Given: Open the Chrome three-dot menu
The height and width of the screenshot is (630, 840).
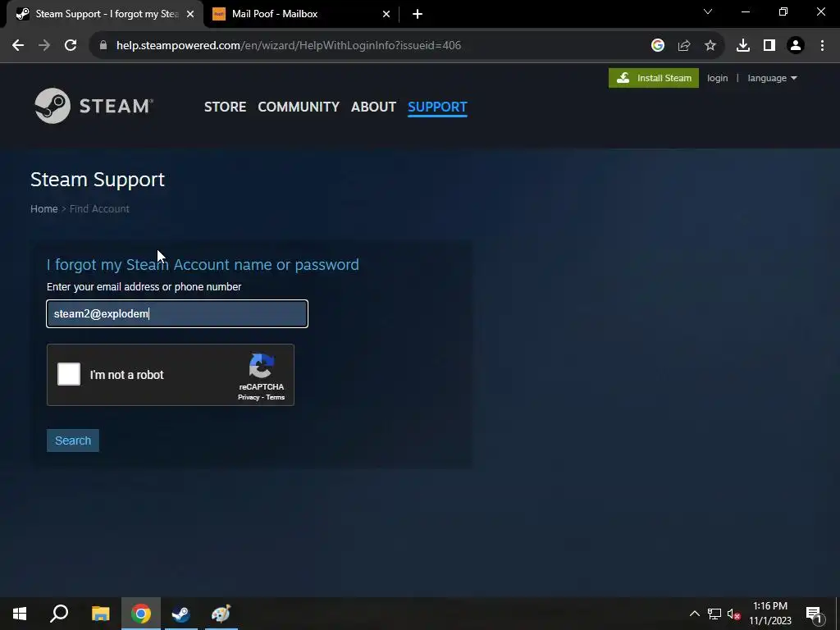Looking at the screenshot, I should coord(822,46).
